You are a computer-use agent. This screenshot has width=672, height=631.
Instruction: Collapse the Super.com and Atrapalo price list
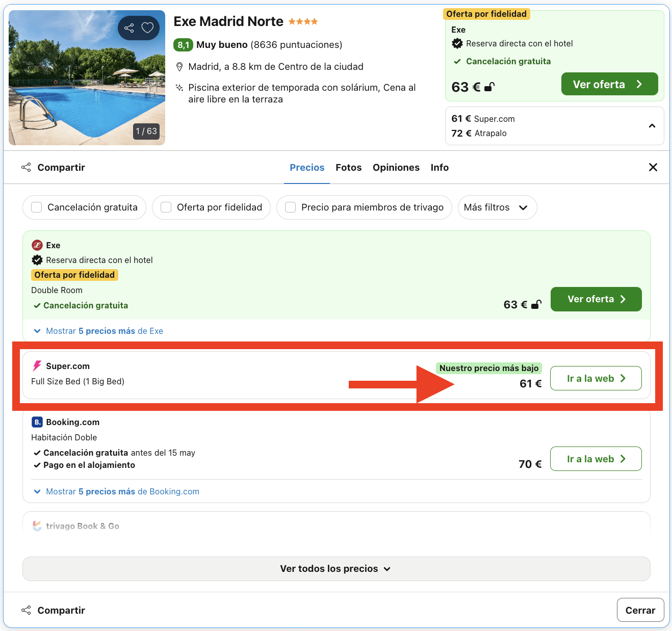[x=652, y=125]
